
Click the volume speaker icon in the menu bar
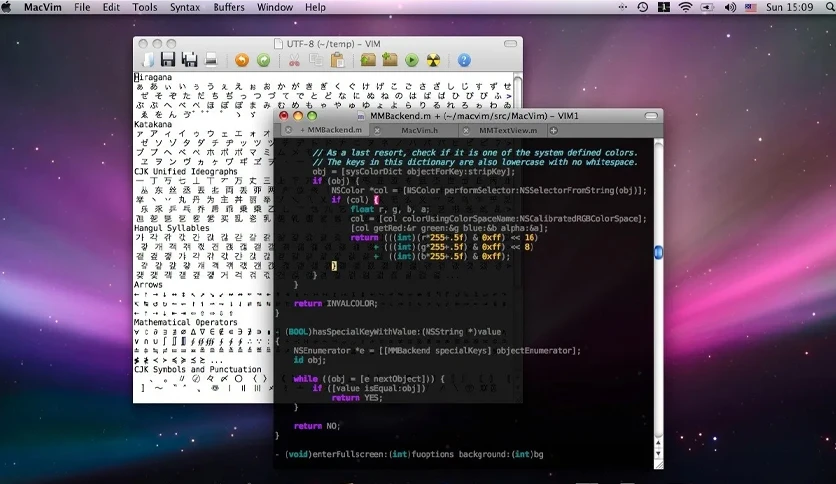730,7
